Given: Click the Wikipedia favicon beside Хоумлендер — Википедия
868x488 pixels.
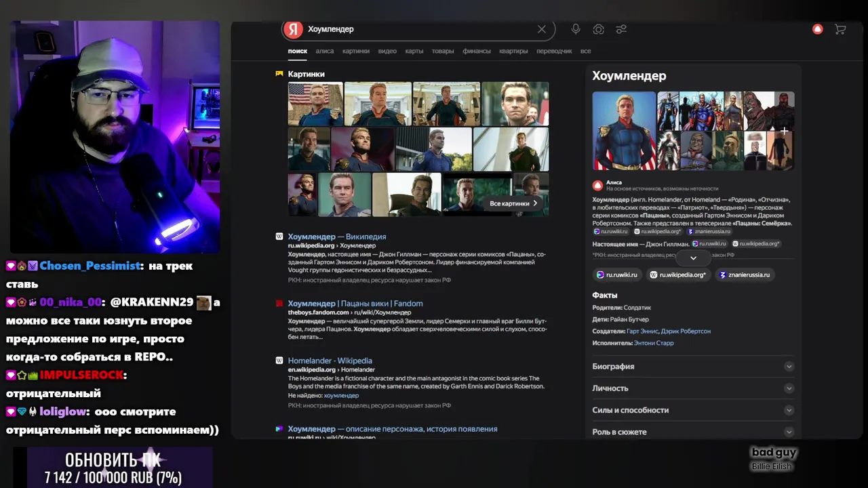Looking at the screenshot, I should 279,237.
